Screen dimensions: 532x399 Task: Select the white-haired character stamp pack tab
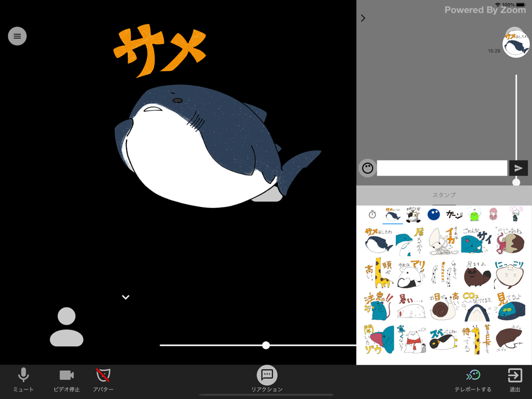(516, 215)
